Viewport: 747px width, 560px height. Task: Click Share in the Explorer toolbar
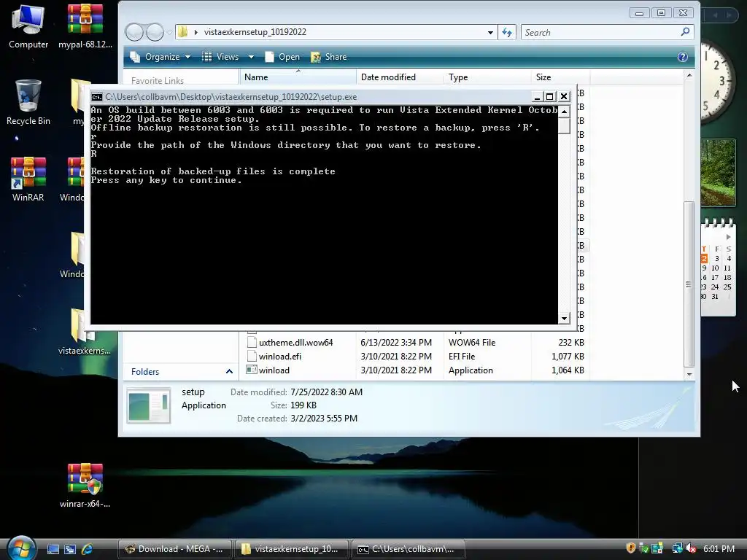click(x=329, y=57)
